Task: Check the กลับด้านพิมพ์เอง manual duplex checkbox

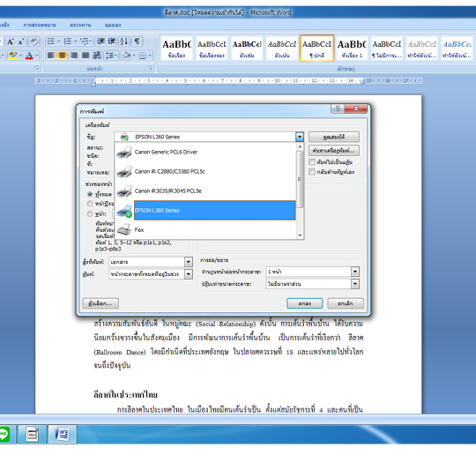Action: pos(312,172)
